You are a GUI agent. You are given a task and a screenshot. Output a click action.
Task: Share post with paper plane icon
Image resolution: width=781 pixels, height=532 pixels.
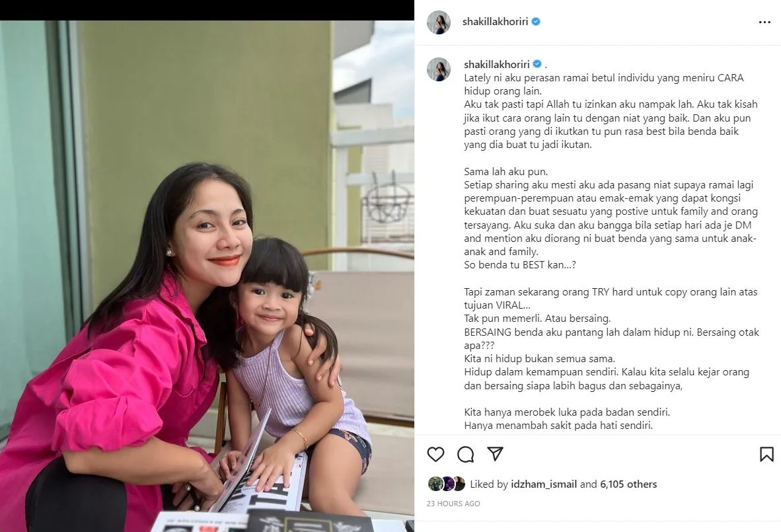pyautogui.click(x=495, y=454)
